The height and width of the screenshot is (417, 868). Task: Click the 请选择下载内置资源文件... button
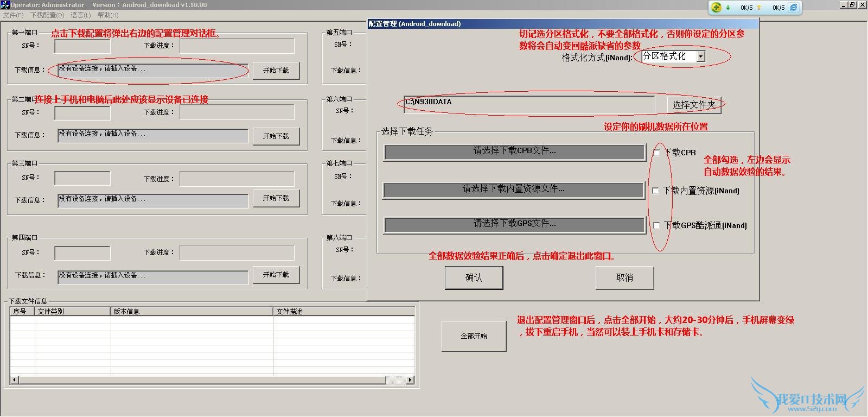pos(514,189)
